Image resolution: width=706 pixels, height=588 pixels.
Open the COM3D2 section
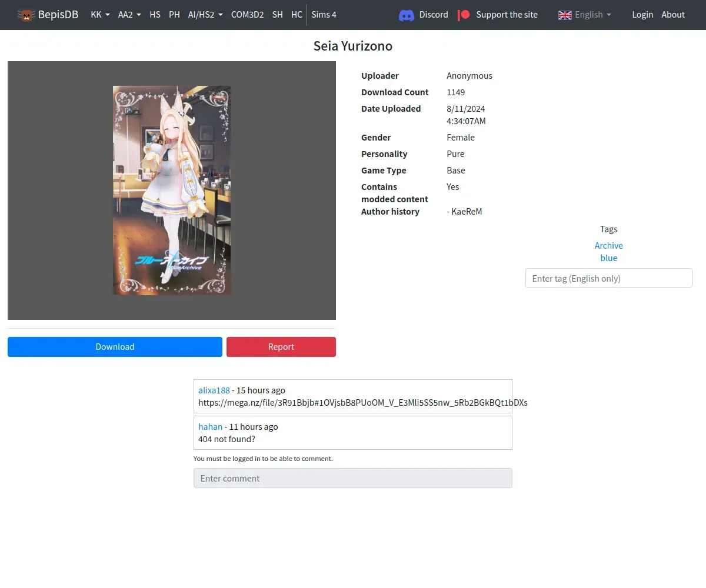click(x=247, y=15)
